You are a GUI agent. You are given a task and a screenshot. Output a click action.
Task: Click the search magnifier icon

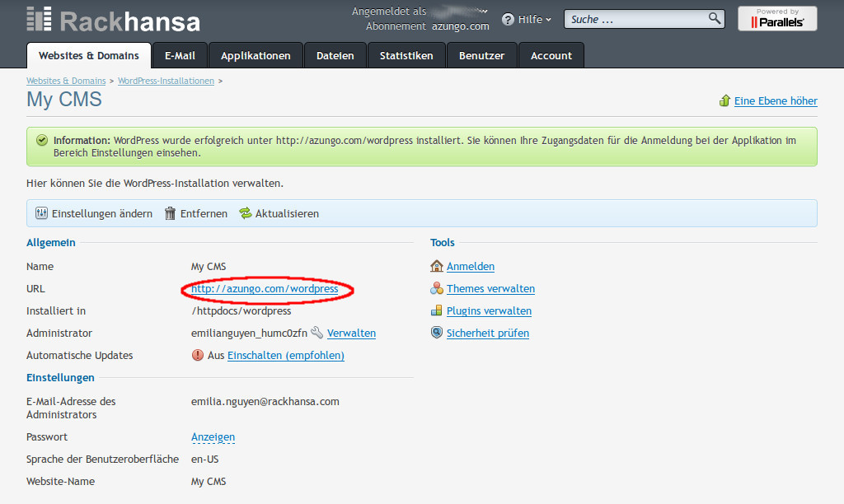(x=715, y=18)
